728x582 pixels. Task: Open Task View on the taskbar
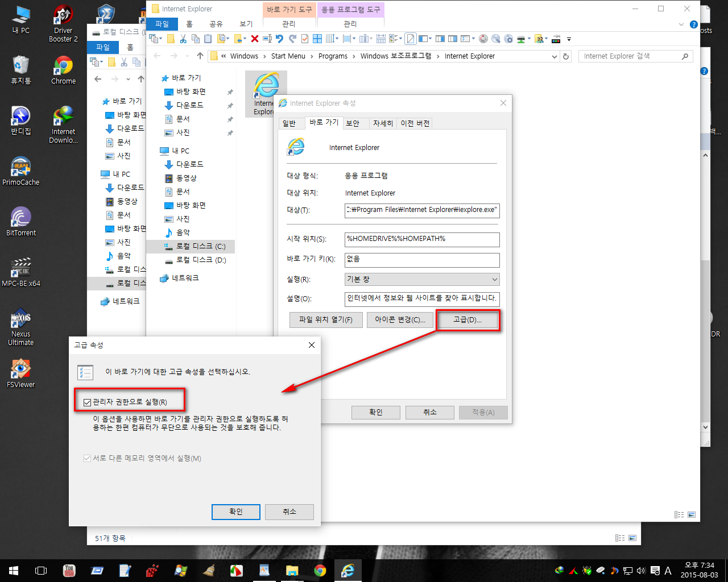point(41,571)
